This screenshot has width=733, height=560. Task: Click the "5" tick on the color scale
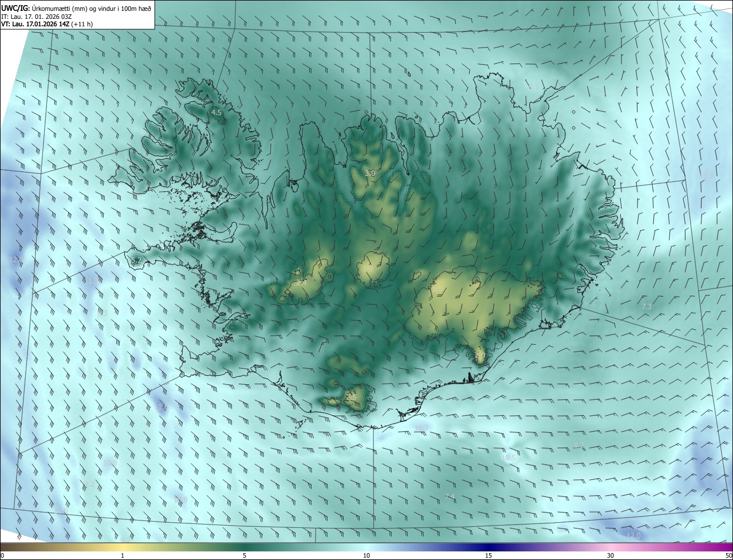tap(245, 556)
